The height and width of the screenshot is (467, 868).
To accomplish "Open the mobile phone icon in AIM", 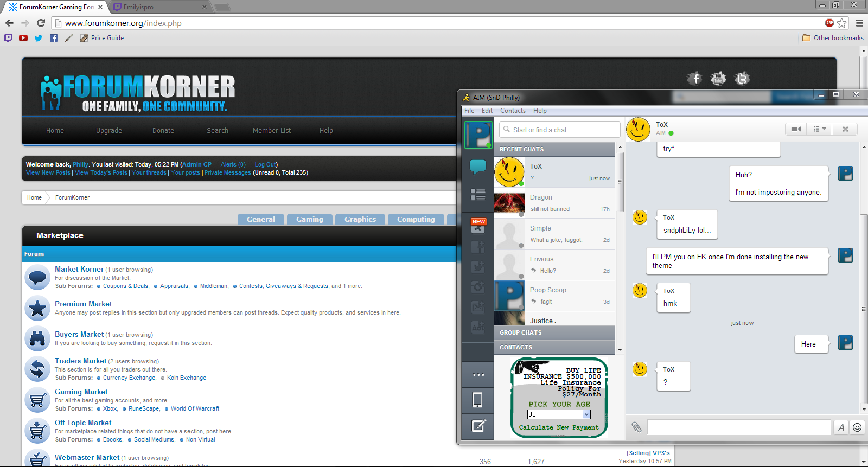I will click(478, 400).
